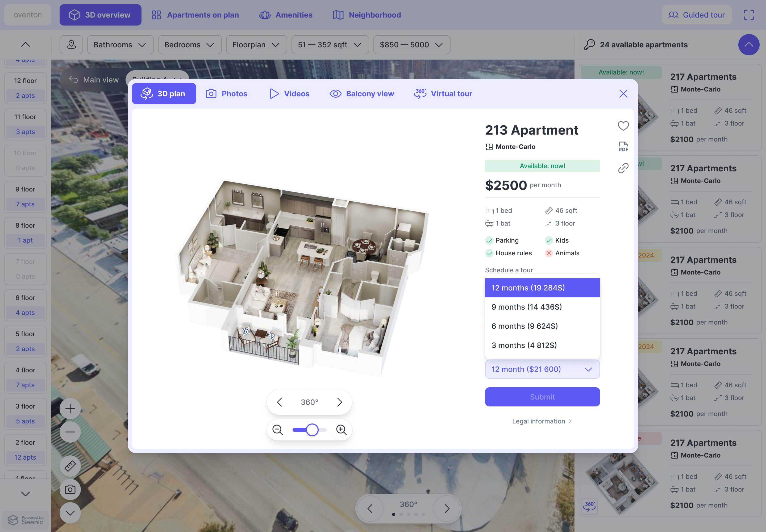Expand the Bedrooms filter dropdown
Image resolution: width=766 pixels, height=532 pixels.
pos(189,45)
